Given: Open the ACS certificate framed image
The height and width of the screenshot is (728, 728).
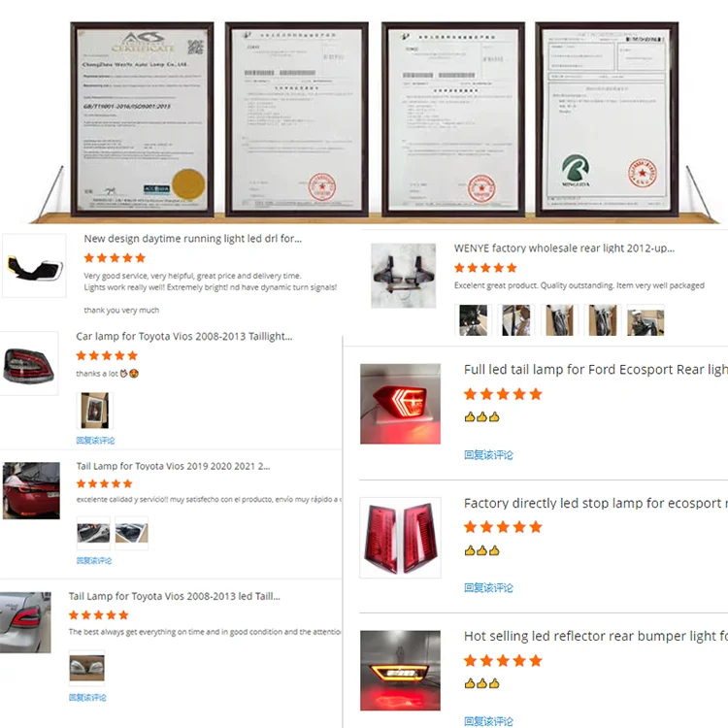Looking at the screenshot, I should click(x=142, y=119).
